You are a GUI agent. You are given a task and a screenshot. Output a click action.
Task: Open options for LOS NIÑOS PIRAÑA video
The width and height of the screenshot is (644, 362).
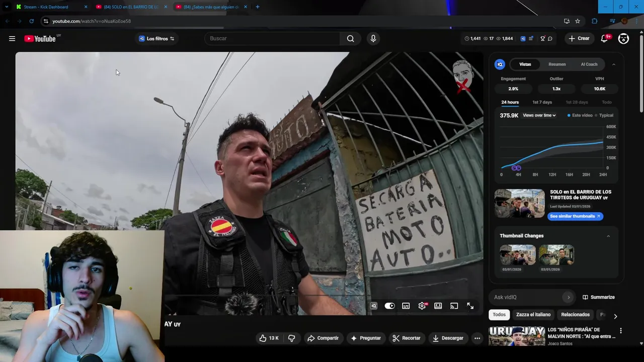[x=620, y=331]
